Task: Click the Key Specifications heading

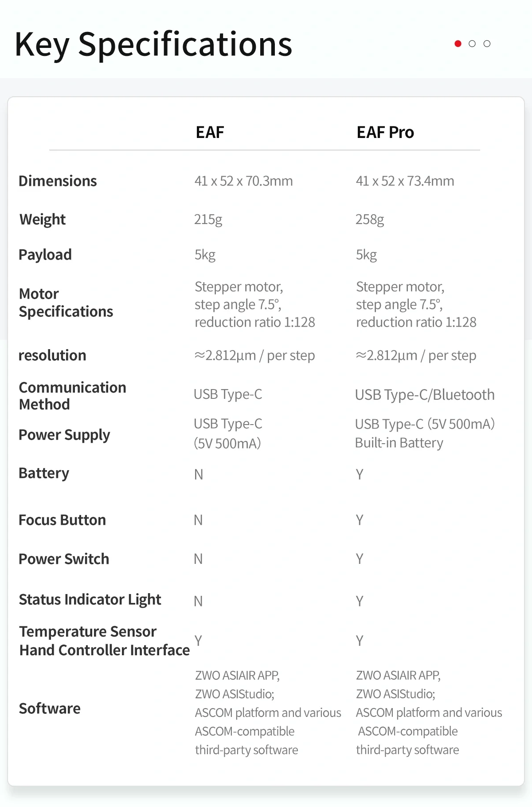Action: tap(153, 44)
